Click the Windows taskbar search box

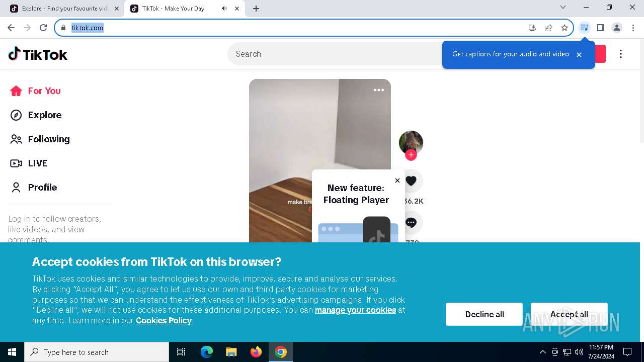coord(97,352)
